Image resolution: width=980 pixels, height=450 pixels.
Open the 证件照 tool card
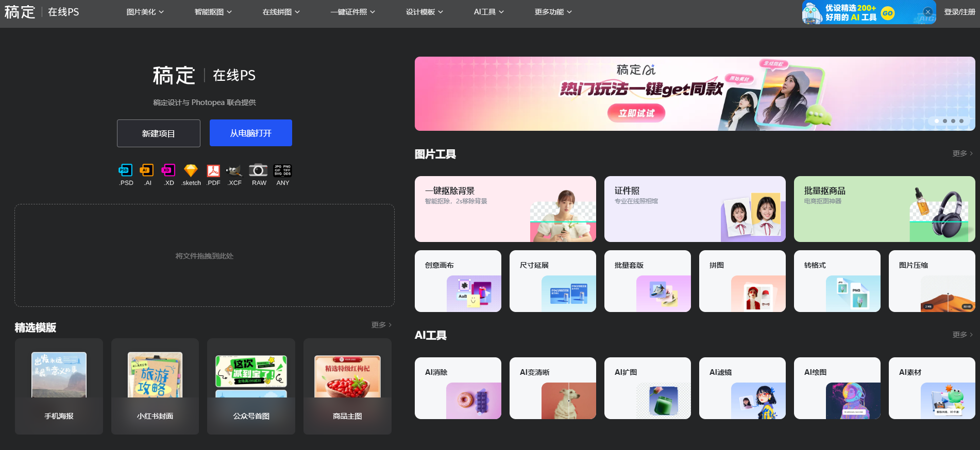(x=695, y=209)
